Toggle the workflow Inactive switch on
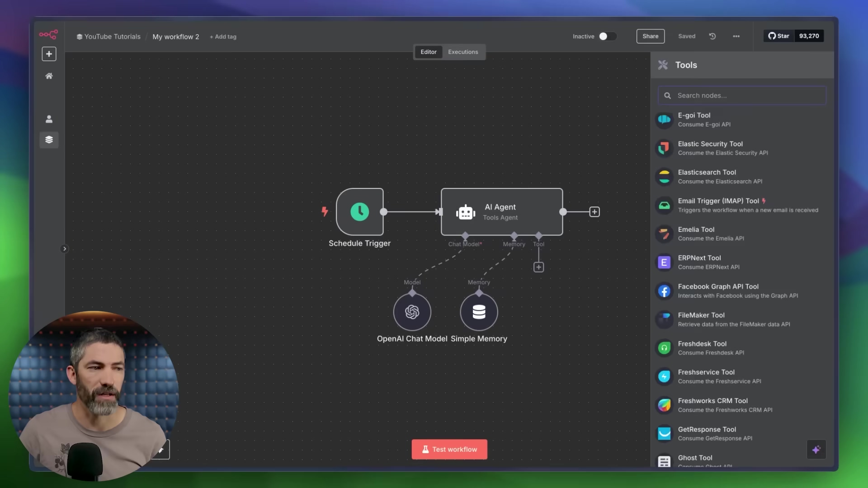868x488 pixels. point(608,36)
